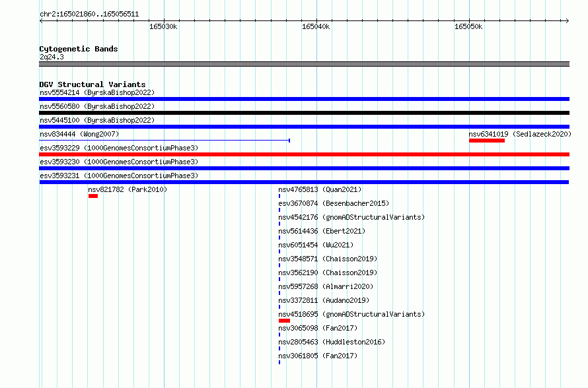Click the 2q24.3 cytogenetic band label
This screenshot has width=588, height=388.
click(52, 57)
